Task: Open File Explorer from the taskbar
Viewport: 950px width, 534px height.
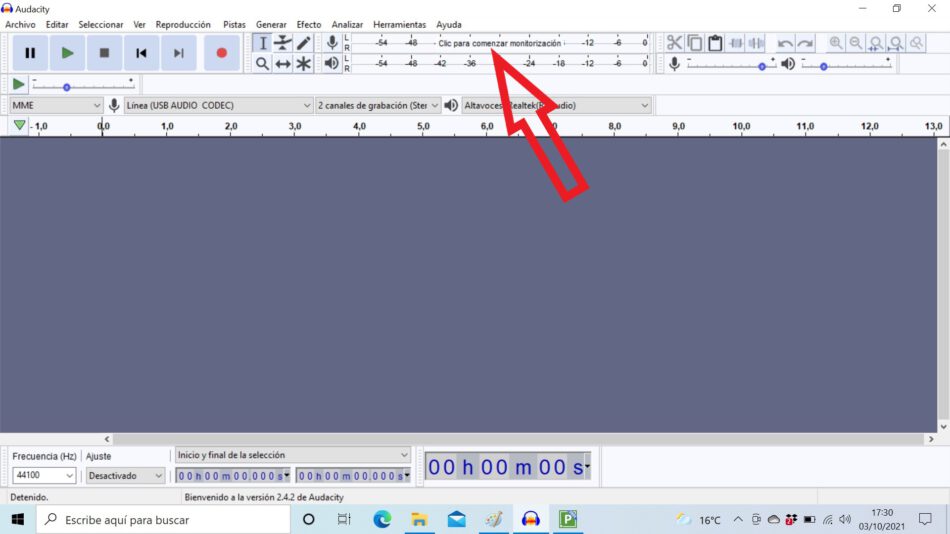Action: [419, 519]
